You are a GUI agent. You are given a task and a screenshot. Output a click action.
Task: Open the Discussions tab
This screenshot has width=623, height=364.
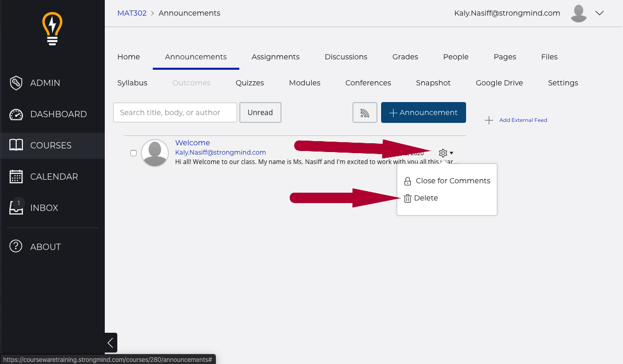click(346, 57)
